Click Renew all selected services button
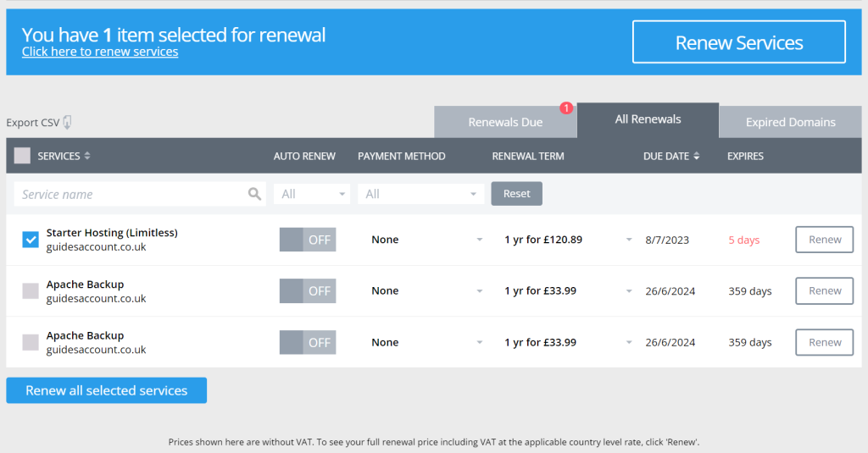Viewport: 868px width, 453px height. [106, 390]
